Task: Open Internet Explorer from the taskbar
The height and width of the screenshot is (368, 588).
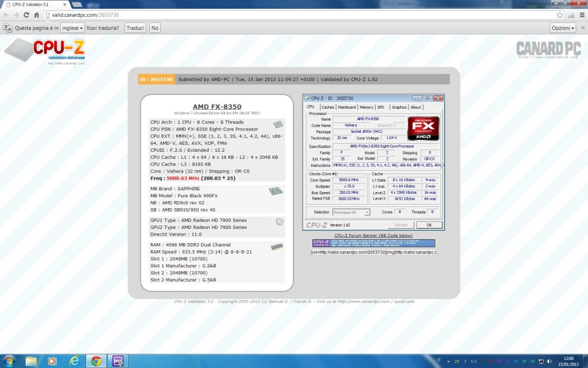Action: coord(74,361)
